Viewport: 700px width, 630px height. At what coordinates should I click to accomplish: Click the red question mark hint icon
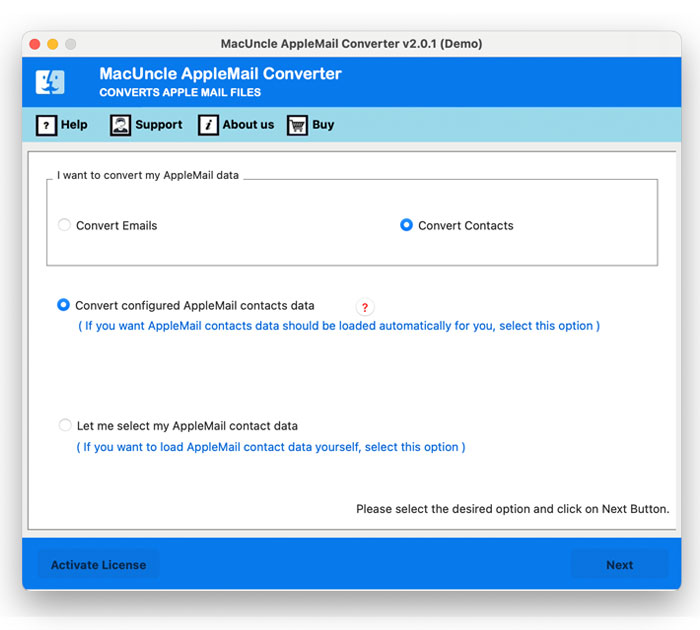[x=365, y=307]
